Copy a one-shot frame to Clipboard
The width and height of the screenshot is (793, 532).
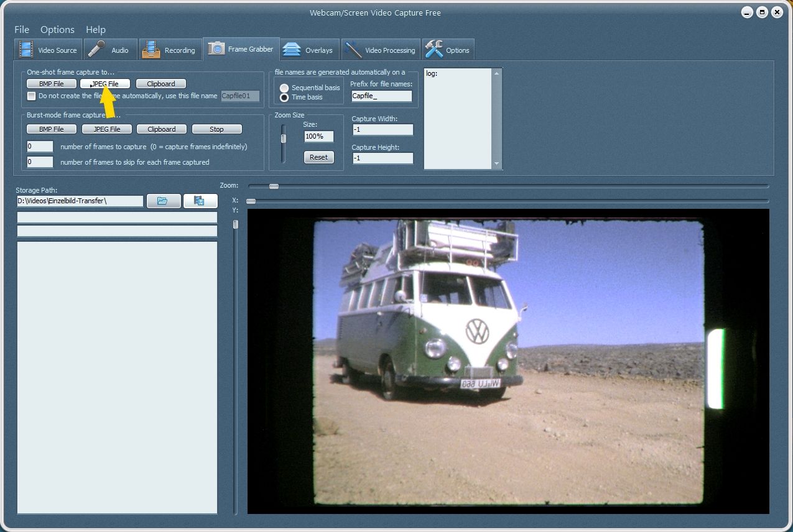pyautogui.click(x=161, y=84)
